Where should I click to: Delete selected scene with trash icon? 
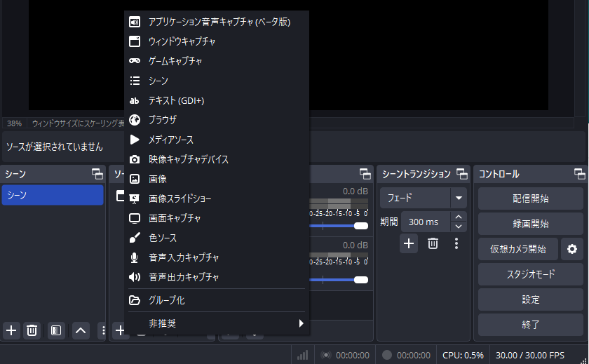point(32,330)
